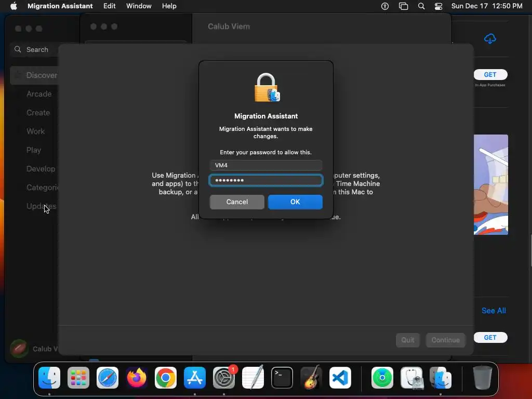Image resolution: width=532 pixels, height=399 pixels.
Task: Open Stage Manager menu bar icon
Action: pos(403,6)
